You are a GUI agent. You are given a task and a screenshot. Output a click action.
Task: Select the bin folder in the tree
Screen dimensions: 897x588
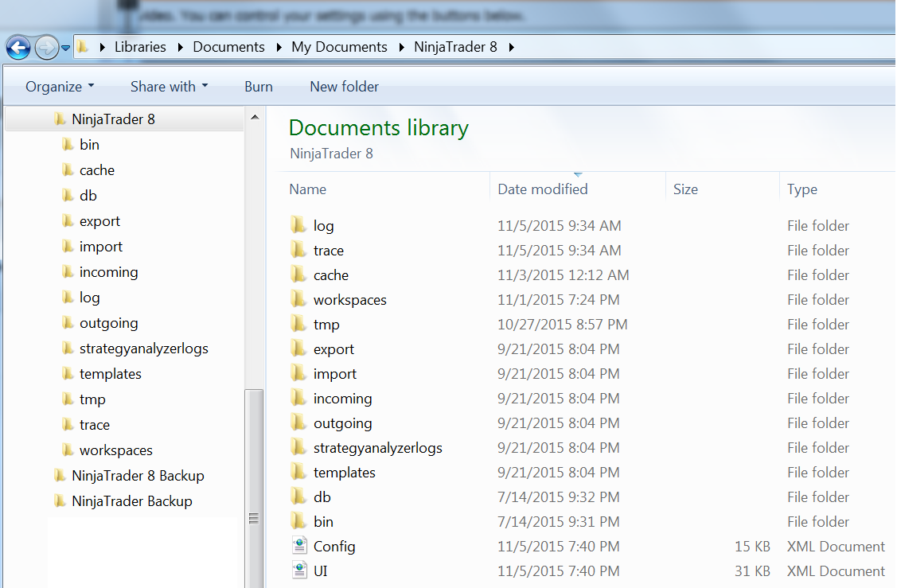89,145
